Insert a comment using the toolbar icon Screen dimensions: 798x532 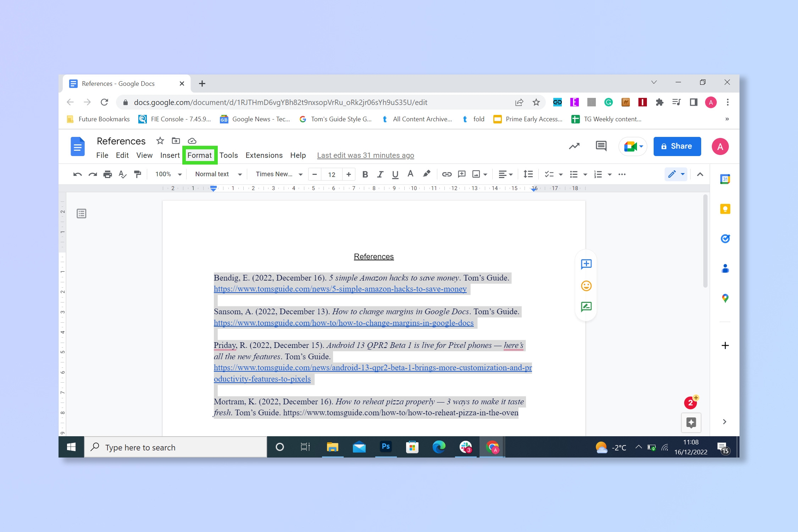pyautogui.click(x=461, y=174)
